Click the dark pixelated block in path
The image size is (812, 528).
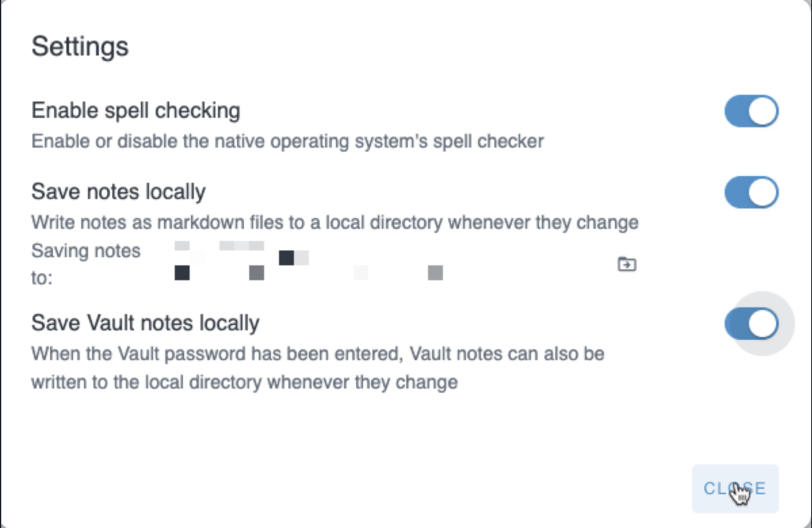[x=286, y=257]
